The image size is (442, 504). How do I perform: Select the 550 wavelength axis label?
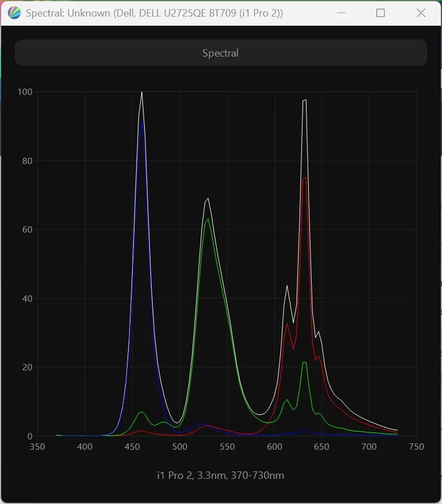pyautogui.click(x=227, y=447)
